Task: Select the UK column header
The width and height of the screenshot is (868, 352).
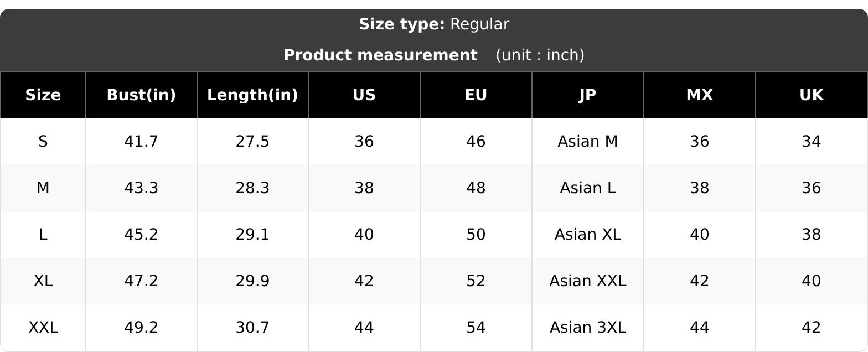Action: click(812, 95)
